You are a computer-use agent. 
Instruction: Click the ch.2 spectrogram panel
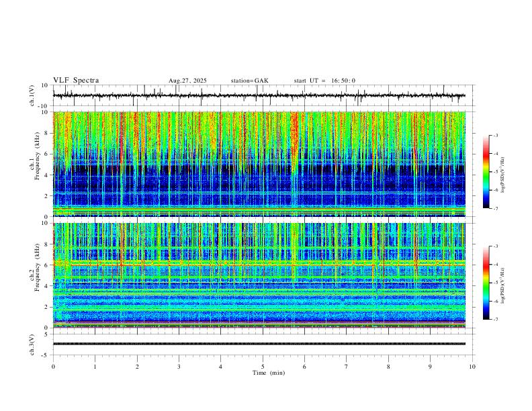(259, 275)
